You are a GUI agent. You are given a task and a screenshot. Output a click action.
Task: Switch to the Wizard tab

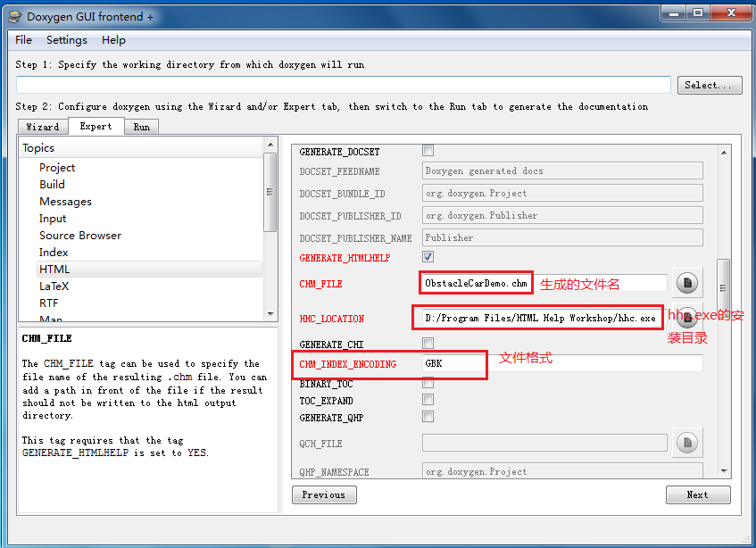[x=43, y=127]
